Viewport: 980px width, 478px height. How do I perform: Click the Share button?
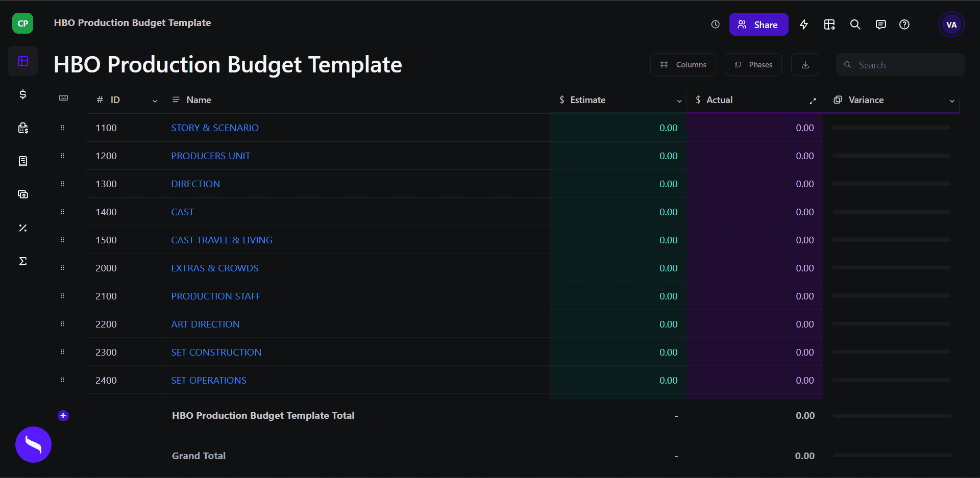(759, 24)
